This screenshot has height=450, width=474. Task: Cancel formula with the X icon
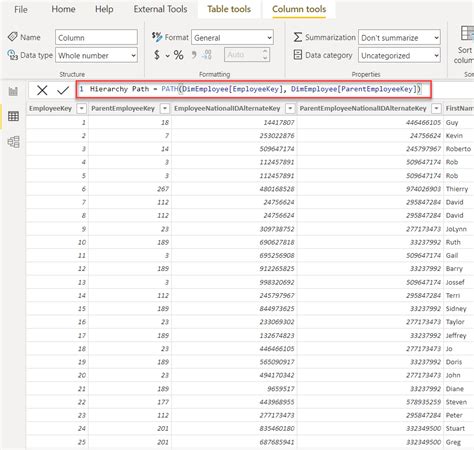[x=42, y=90]
